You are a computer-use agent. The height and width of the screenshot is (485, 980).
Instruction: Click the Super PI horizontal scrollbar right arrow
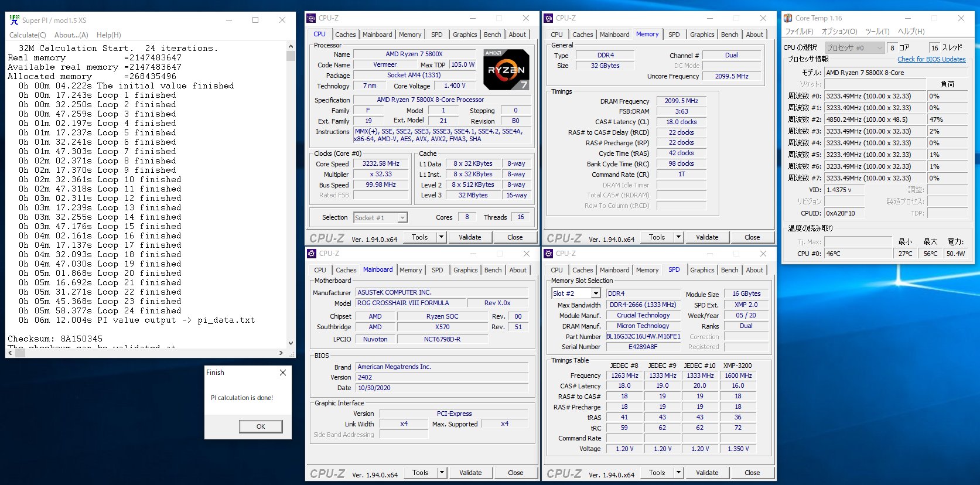click(x=281, y=353)
